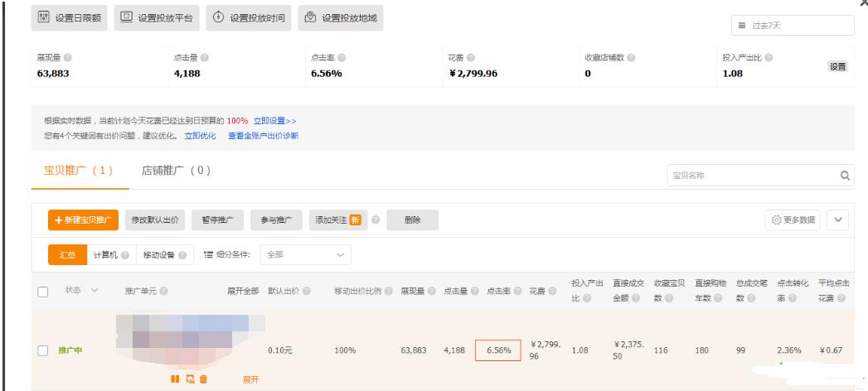Click the orange 新建宝贝推广 button

click(84, 220)
